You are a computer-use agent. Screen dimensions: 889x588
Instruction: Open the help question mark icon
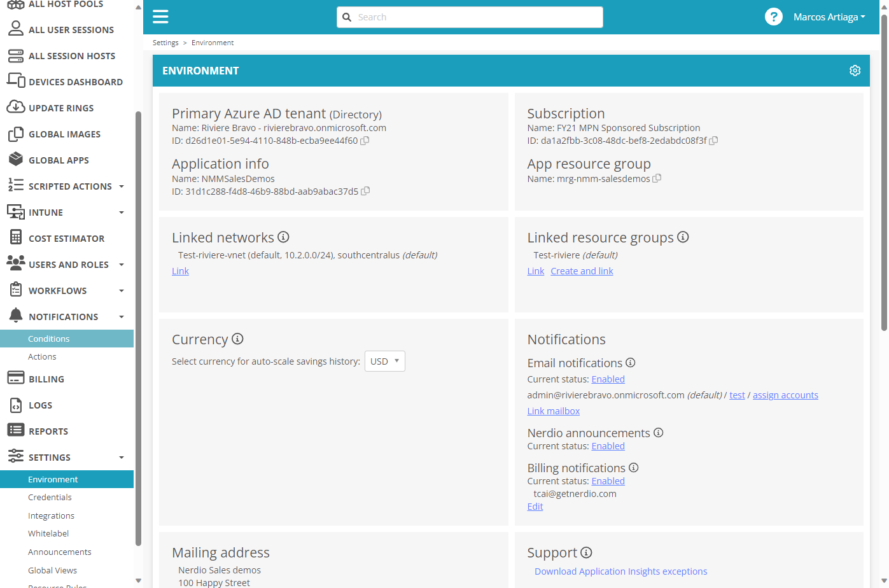(x=773, y=17)
